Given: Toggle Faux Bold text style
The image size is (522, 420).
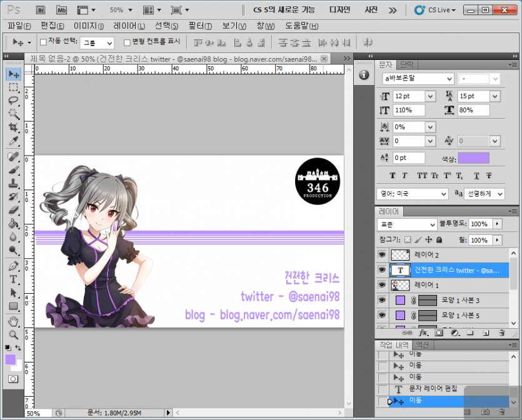Looking at the screenshot, I should tap(393, 176).
